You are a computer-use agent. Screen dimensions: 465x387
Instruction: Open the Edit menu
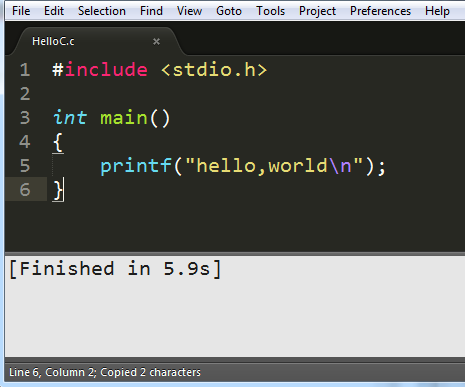[x=54, y=11]
